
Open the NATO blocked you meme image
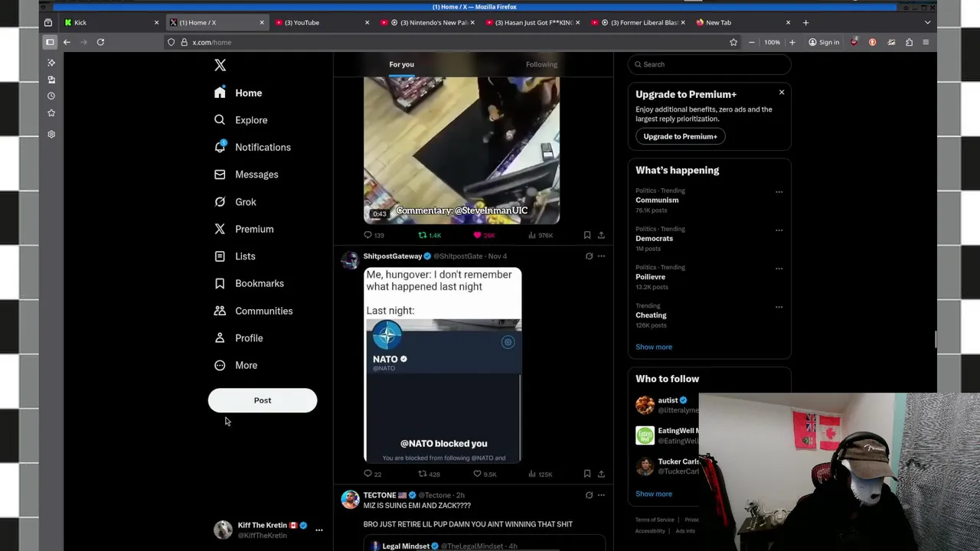tap(443, 365)
